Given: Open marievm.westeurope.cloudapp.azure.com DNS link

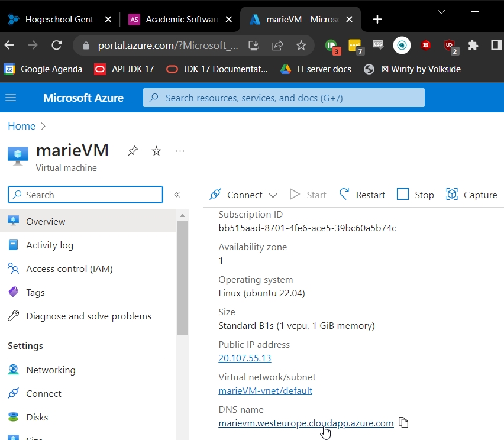Looking at the screenshot, I should [x=306, y=423].
